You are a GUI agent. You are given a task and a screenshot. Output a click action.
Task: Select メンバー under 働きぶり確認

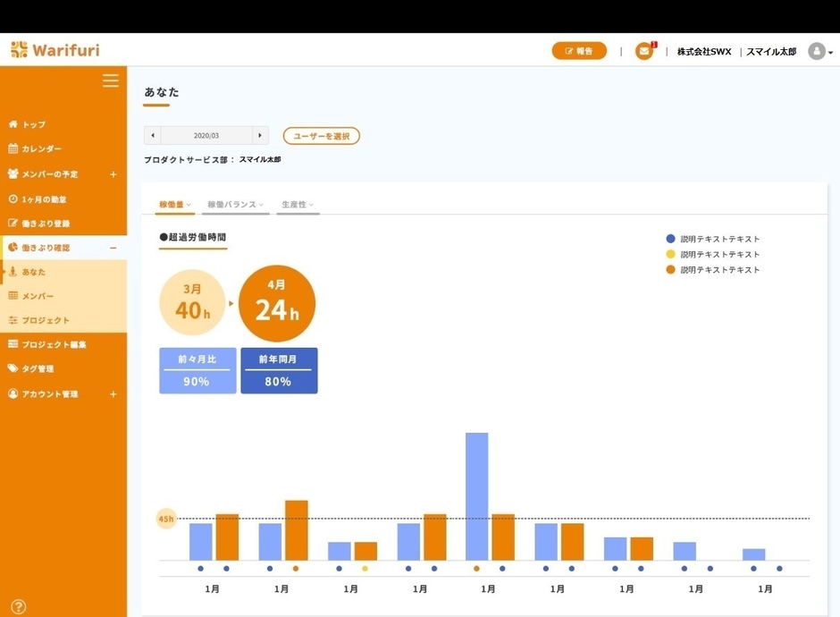click(x=38, y=296)
